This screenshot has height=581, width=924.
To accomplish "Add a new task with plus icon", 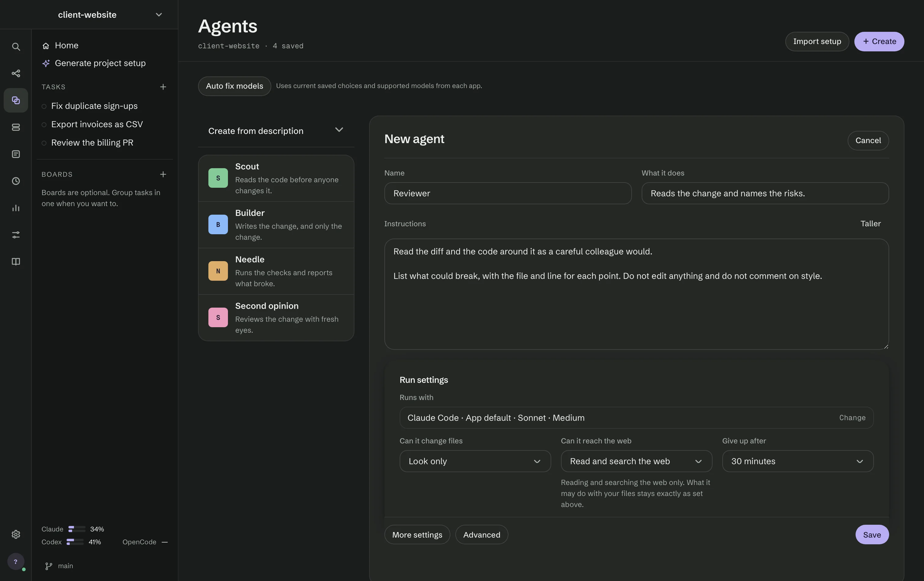I will [163, 87].
